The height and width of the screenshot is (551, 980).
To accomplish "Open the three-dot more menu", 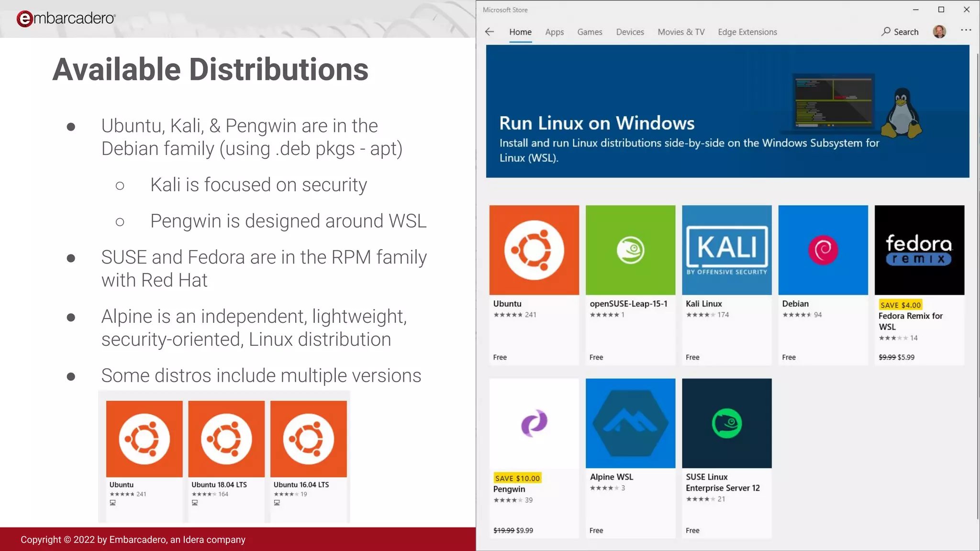I will pyautogui.click(x=966, y=30).
